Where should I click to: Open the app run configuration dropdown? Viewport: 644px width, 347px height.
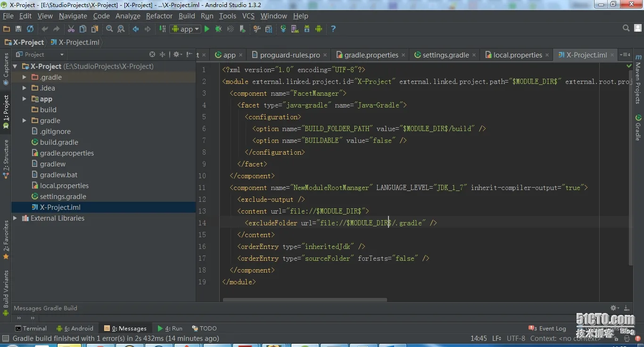point(186,29)
